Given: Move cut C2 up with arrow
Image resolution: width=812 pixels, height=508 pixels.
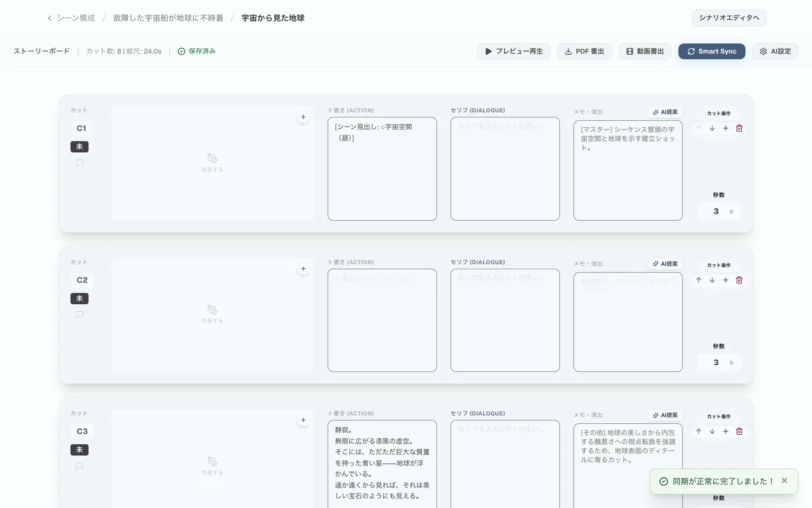Looking at the screenshot, I should (699, 280).
